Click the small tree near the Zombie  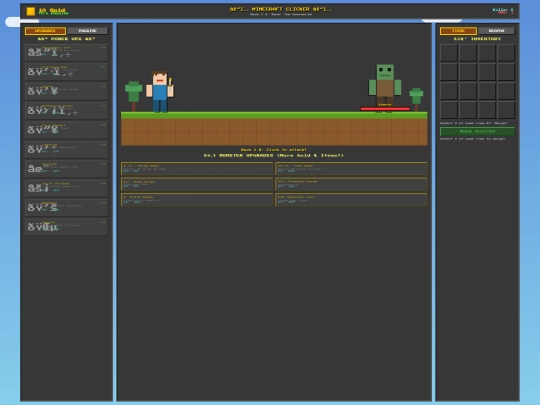coord(416,100)
